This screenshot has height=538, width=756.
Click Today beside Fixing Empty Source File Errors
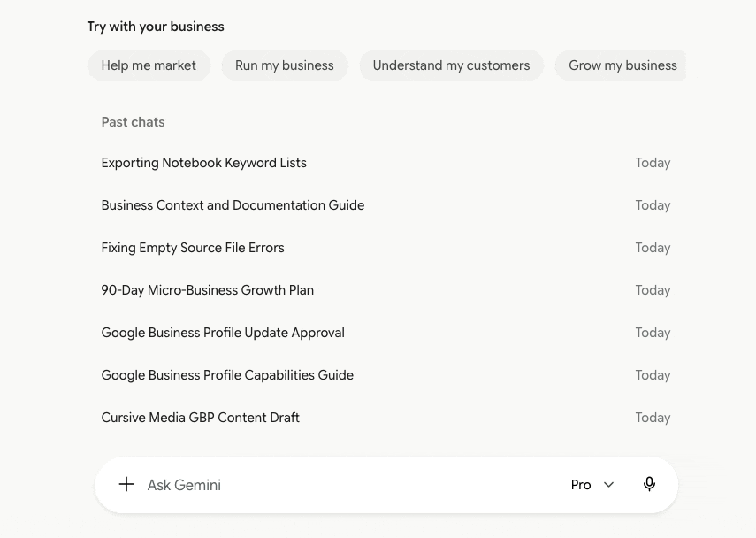coord(653,248)
